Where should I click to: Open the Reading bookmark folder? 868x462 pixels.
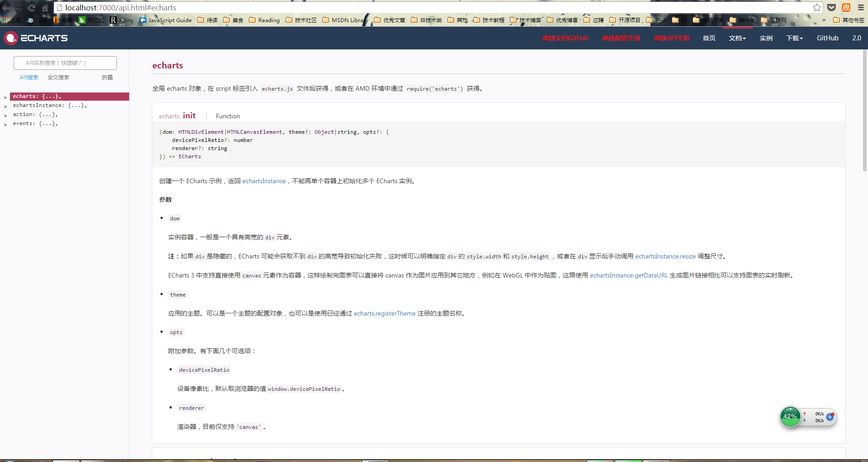pos(264,20)
